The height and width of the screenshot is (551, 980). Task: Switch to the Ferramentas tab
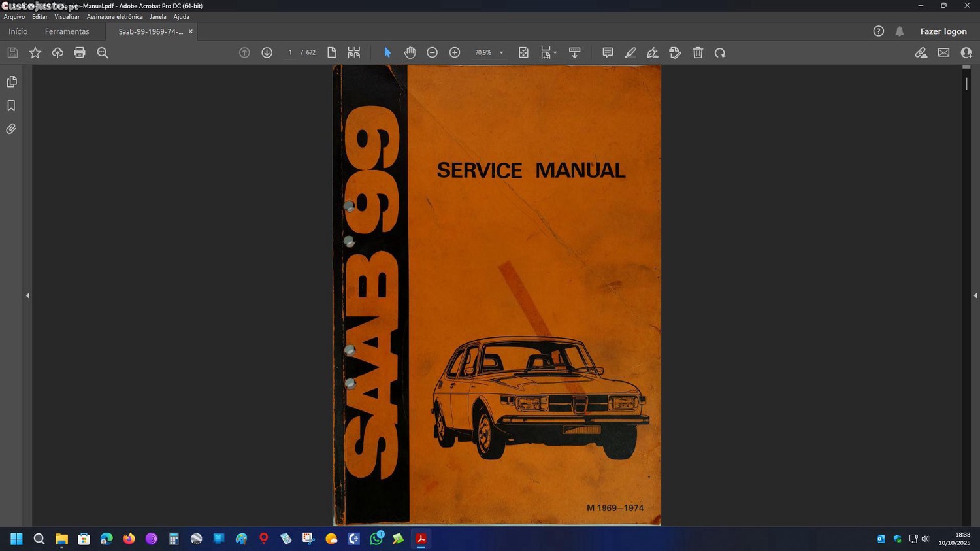(x=67, y=31)
